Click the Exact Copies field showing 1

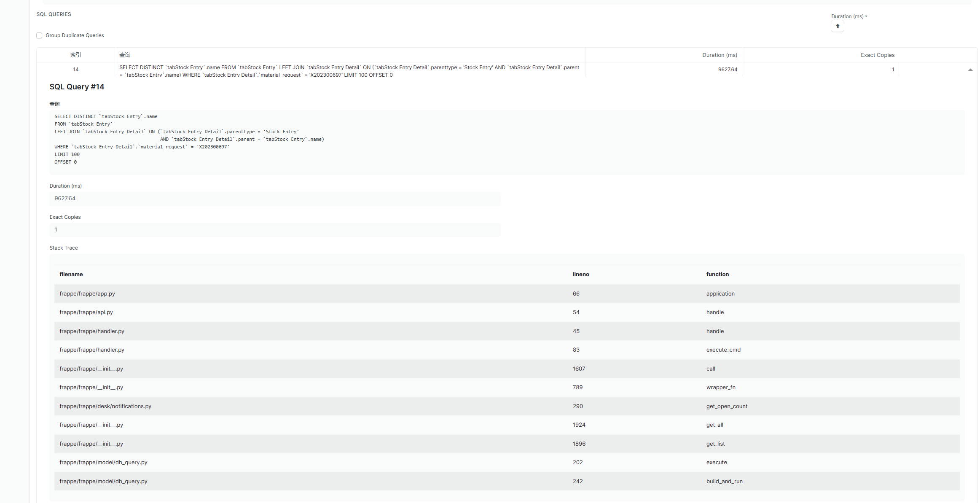pyautogui.click(x=274, y=230)
